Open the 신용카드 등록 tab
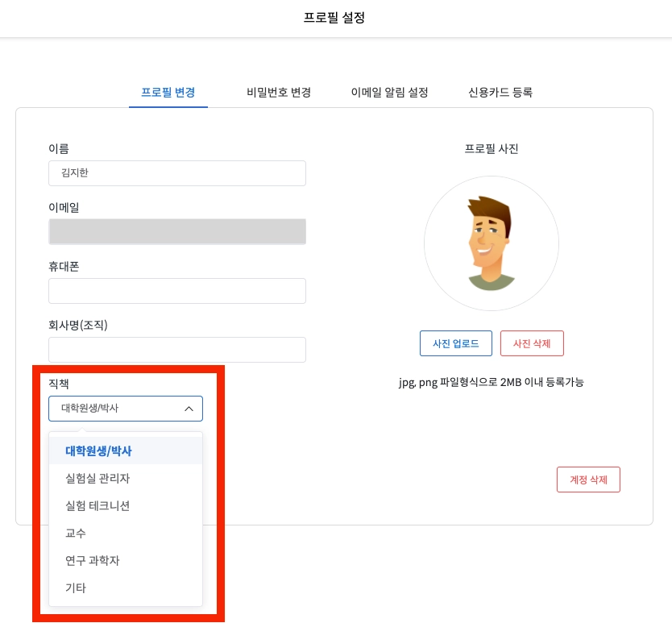This screenshot has width=672, height=623. [500, 92]
